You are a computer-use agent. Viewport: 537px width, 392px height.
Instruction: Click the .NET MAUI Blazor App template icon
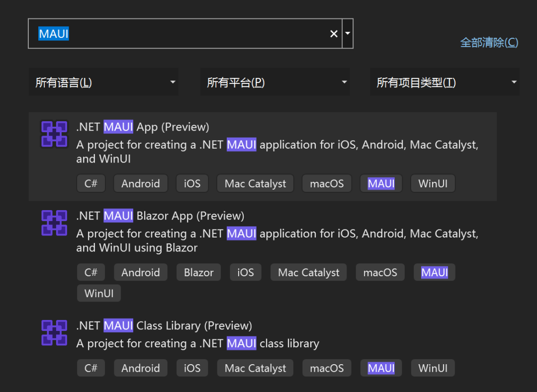(x=54, y=223)
